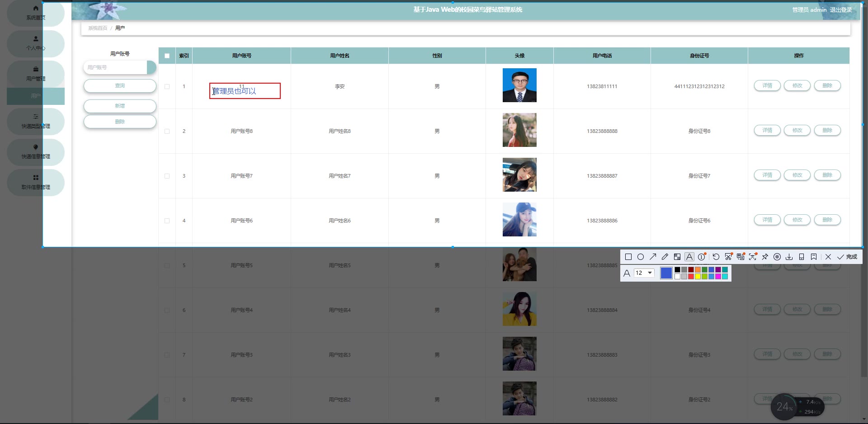Click the 删除 button under 新增

point(120,122)
